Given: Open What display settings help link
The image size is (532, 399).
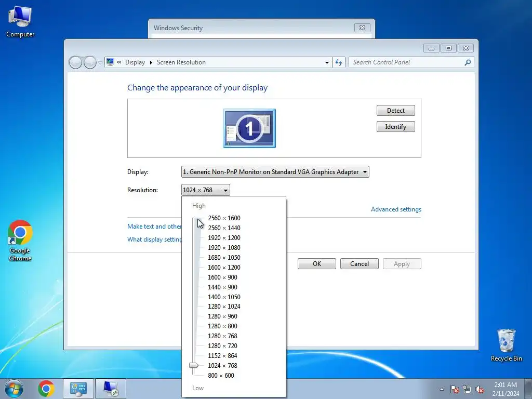Looking at the screenshot, I should [x=154, y=239].
